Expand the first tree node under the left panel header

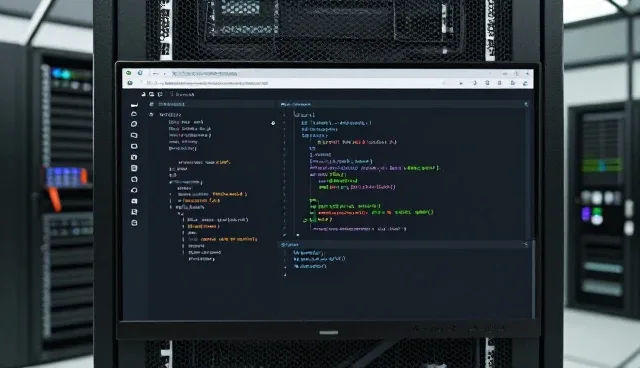151,115
